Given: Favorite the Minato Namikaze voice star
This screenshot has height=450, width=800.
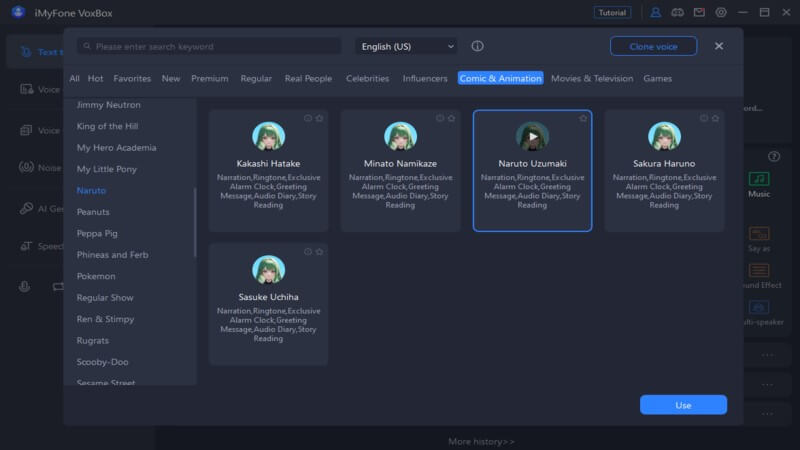Looking at the screenshot, I should coord(452,118).
